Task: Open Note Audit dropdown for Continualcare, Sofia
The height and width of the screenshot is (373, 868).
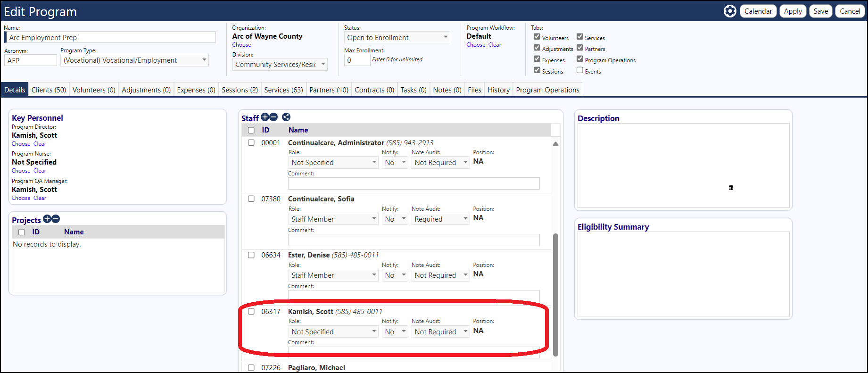Action: click(441, 219)
